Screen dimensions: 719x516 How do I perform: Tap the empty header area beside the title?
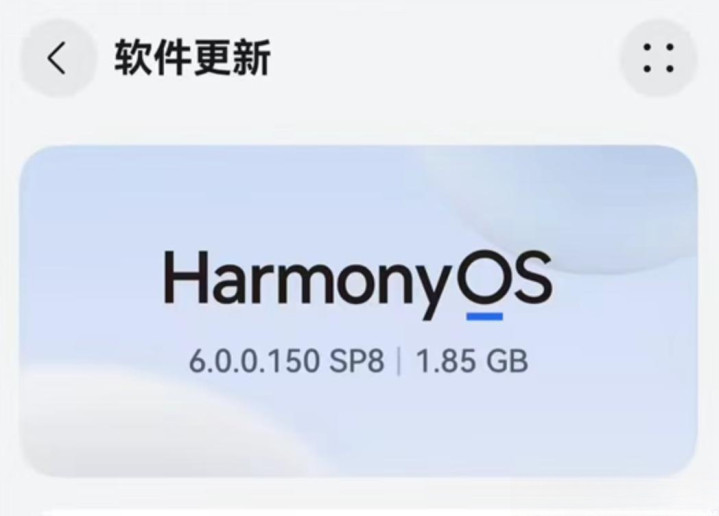[x=445, y=58]
